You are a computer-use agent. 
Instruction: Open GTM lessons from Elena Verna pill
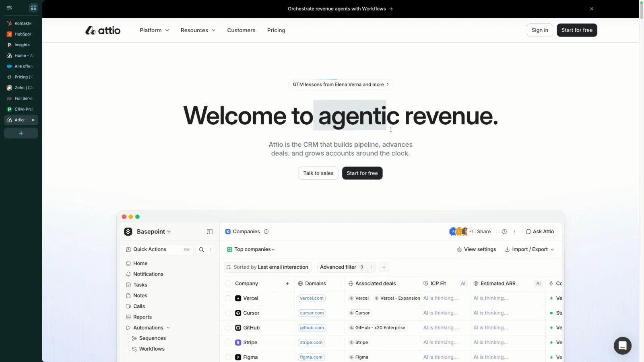pyautogui.click(x=341, y=84)
